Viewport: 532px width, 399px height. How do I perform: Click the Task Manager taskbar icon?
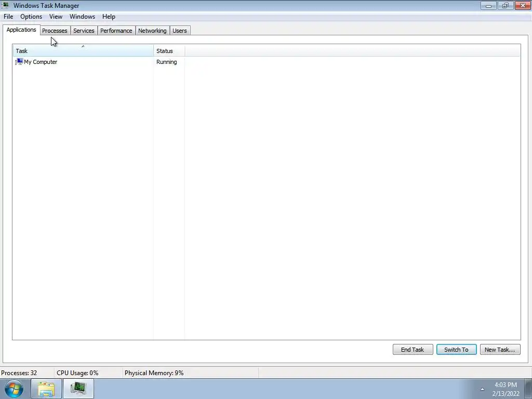78,389
